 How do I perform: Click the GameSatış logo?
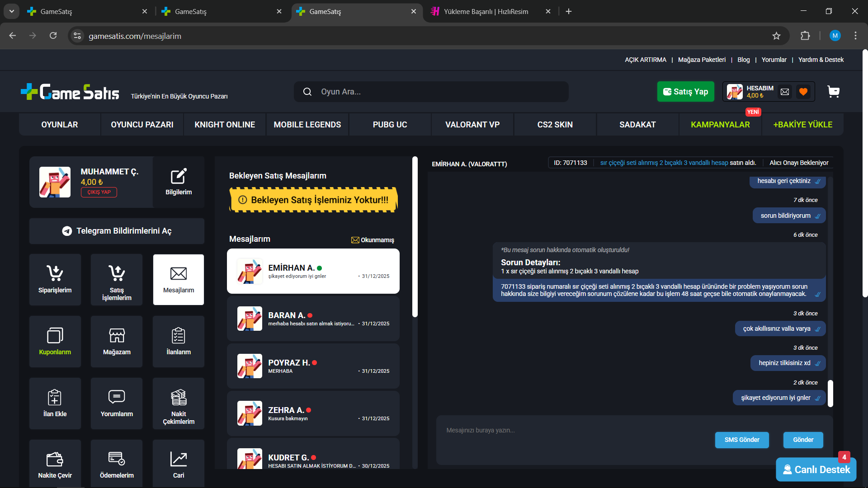pos(70,92)
